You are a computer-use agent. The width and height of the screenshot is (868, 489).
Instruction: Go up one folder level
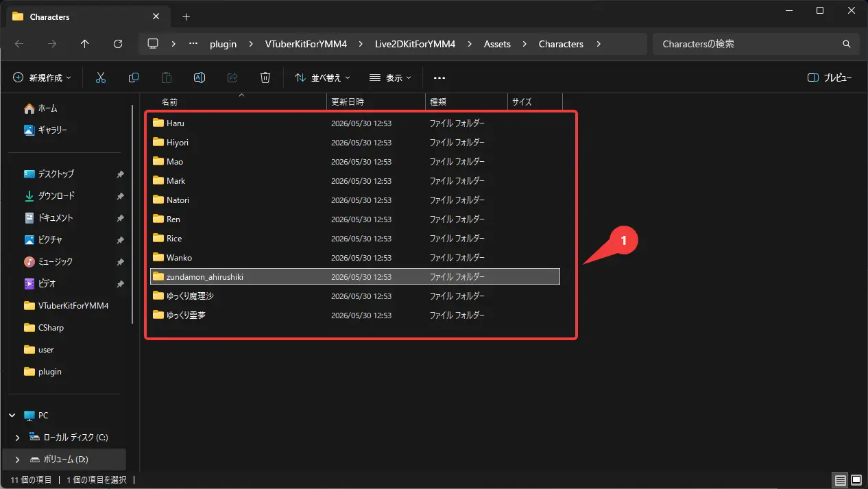pos(85,44)
